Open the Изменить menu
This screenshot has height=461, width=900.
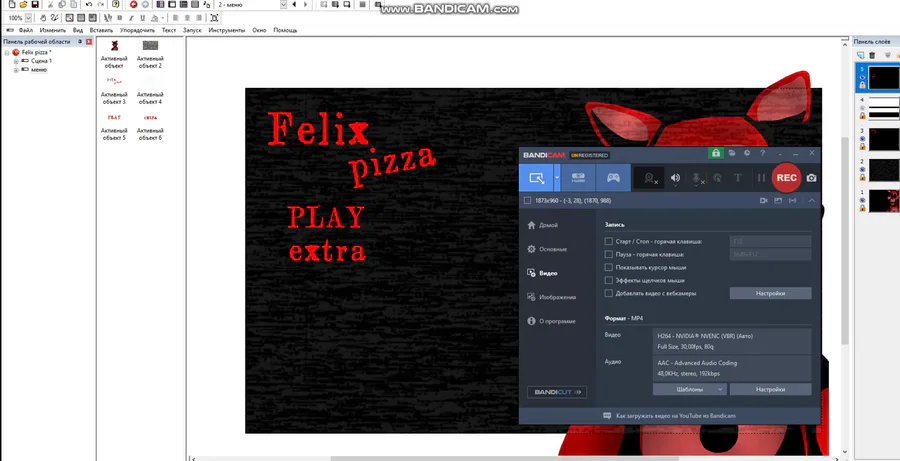[53, 30]
